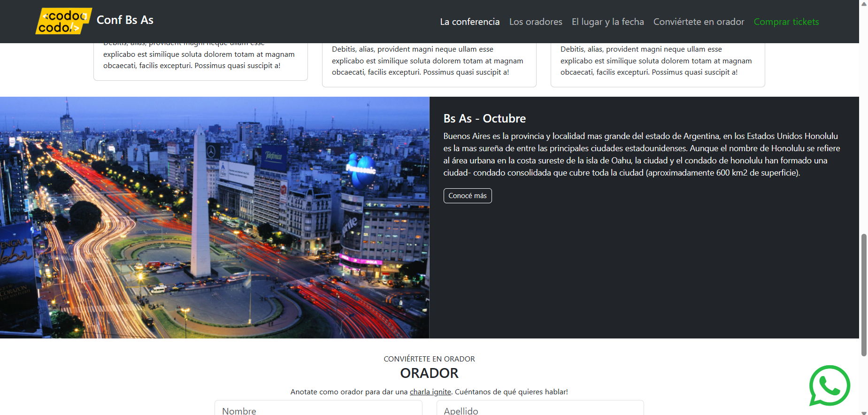Follow the charla ignite link
The height and width of the screenshot is (415, 868).
point(430,392)
